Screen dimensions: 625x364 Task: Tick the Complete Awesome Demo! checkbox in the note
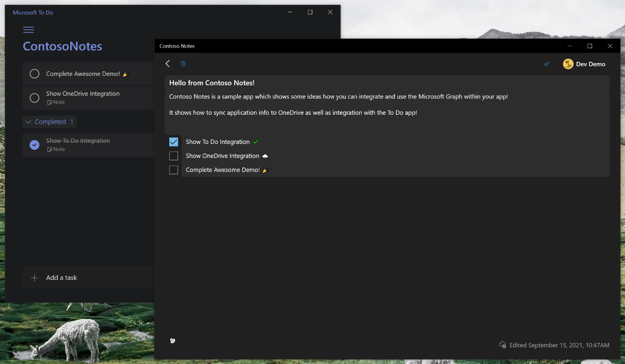[x=174, y=170]
